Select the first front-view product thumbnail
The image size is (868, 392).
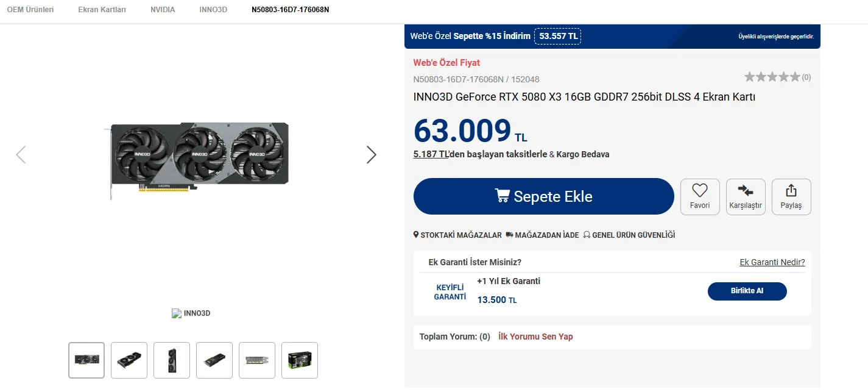point(86,360)
